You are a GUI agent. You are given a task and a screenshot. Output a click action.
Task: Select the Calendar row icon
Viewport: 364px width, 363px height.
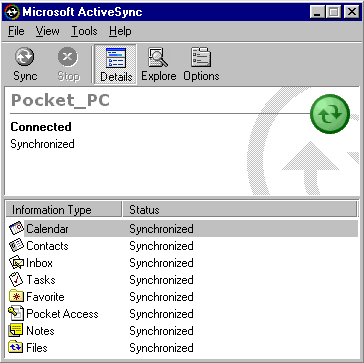[x=16, y=228]
